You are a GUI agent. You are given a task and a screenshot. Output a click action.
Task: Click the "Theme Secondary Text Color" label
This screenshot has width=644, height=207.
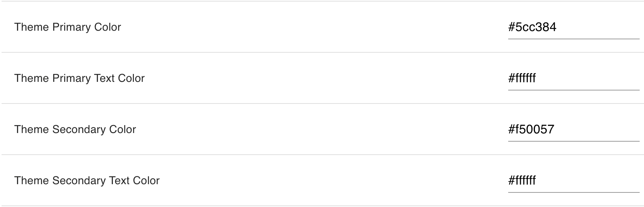click(87, 181)
